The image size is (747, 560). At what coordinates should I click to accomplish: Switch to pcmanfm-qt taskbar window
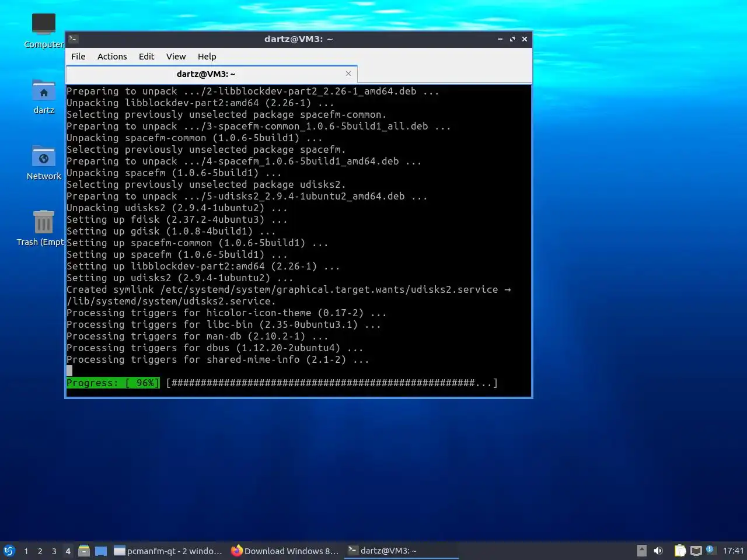(168, 551)
